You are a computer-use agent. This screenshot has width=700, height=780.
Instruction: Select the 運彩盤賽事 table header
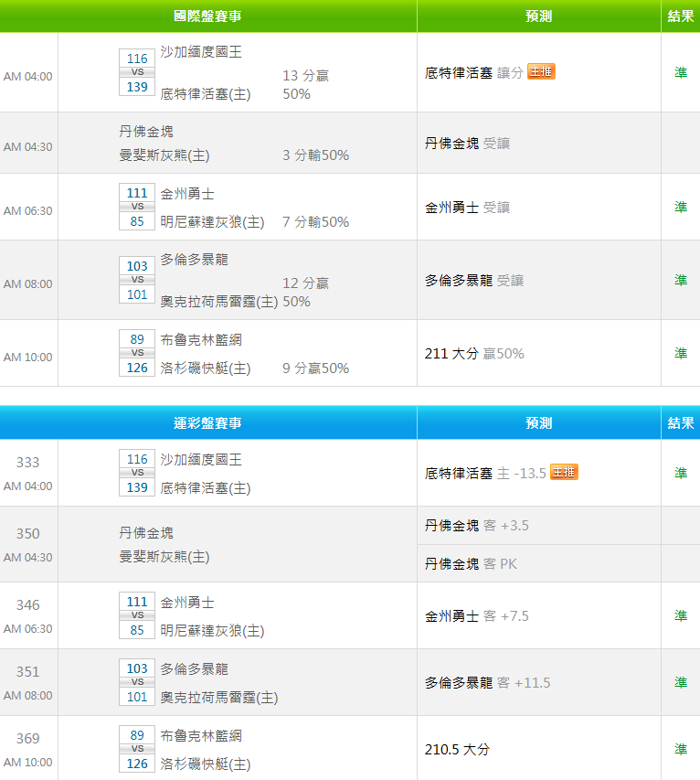[208, 423]
